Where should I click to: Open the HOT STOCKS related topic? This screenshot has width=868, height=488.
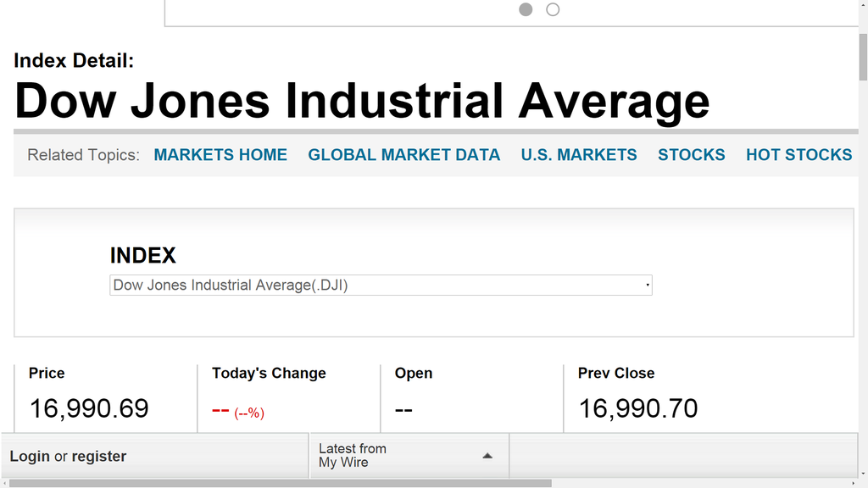click(x=798, y=155)
